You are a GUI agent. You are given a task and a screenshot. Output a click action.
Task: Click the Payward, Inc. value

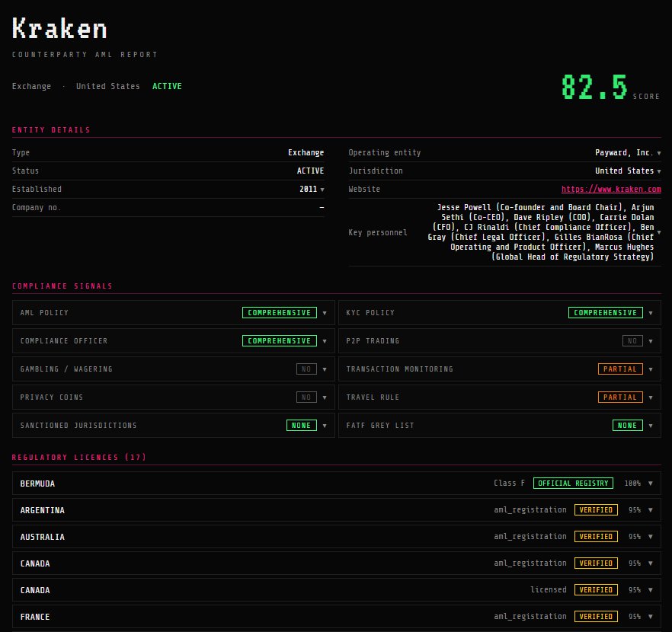coord(624,153)
